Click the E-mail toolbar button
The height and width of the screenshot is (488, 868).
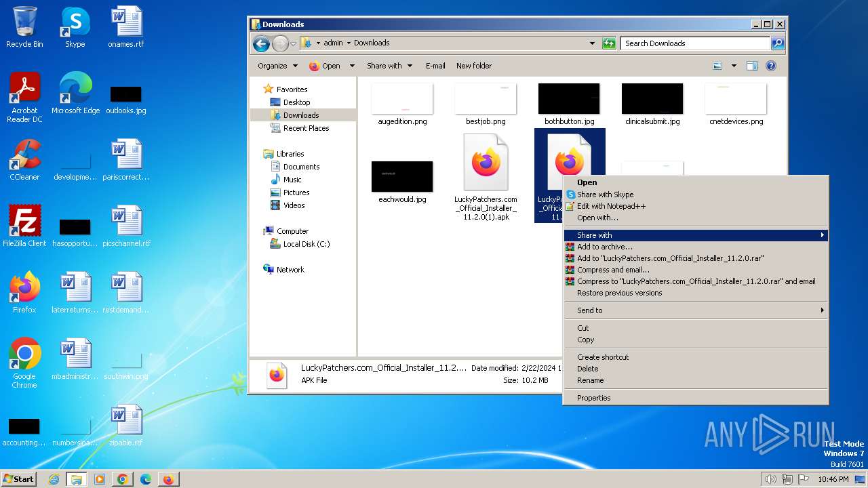coord(435,66)
